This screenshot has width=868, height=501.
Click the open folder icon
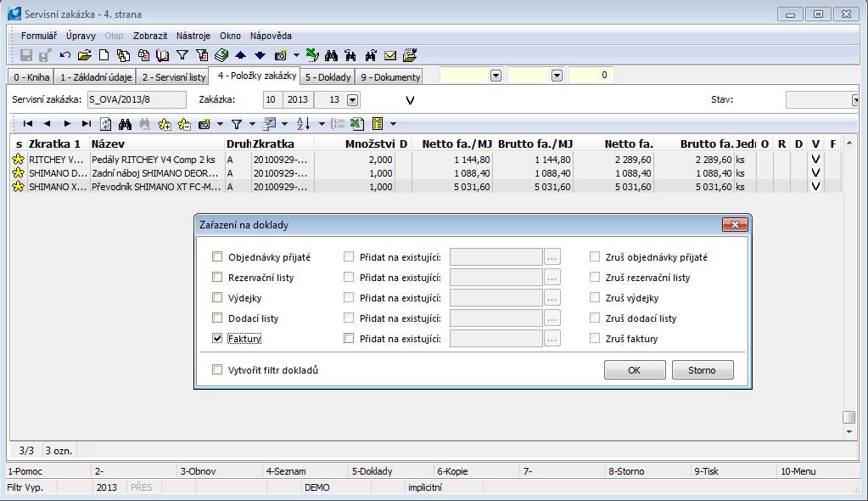point(84,55)
